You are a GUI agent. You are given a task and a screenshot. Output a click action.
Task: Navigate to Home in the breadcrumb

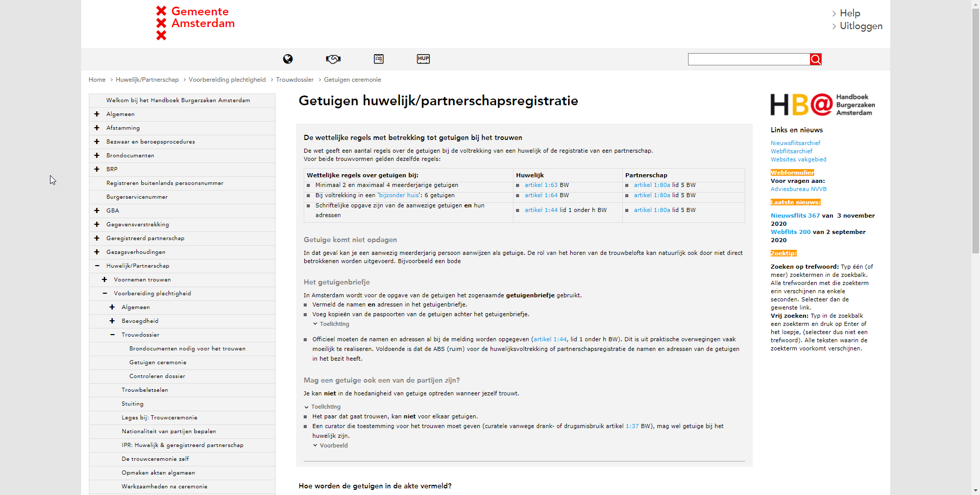point(96,80)
